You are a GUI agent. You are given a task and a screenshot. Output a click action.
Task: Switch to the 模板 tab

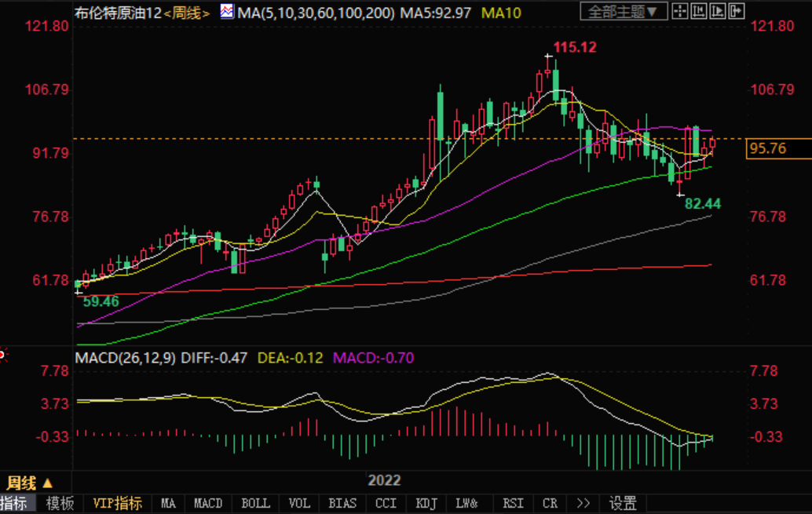(x=60, y=504)
